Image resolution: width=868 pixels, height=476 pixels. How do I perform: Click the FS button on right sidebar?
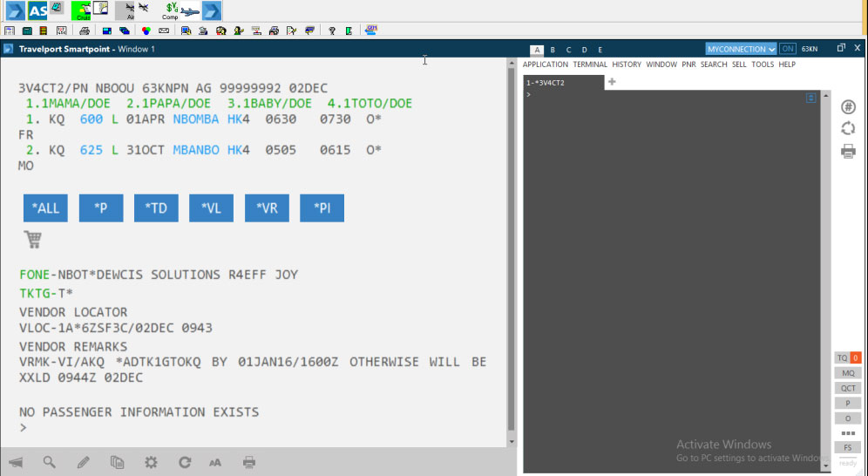tap(847, 448)
